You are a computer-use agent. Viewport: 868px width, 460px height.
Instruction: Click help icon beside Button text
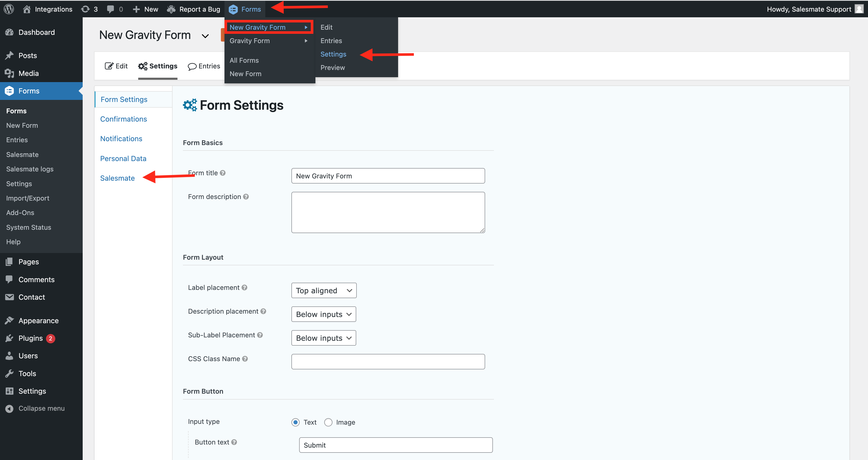(x=234, y=442)
